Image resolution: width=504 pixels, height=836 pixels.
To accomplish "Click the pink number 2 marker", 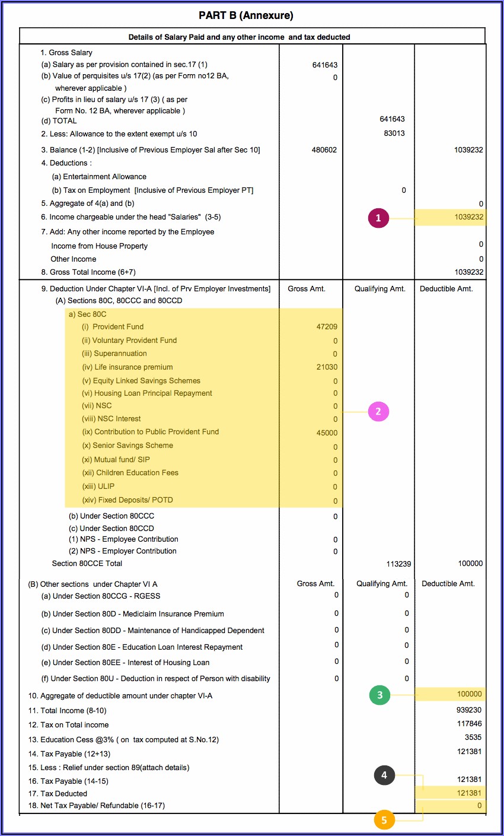I will tap(378, 411).
